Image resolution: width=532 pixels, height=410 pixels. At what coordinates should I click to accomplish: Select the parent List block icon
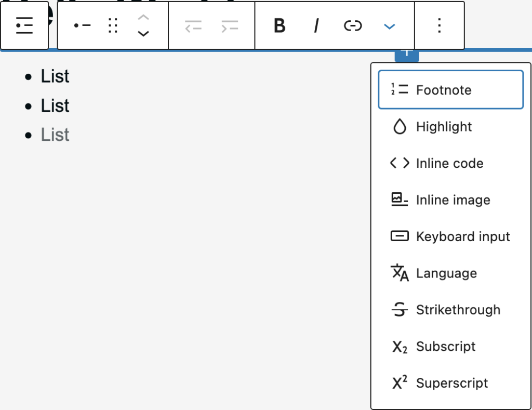point(24,25)
